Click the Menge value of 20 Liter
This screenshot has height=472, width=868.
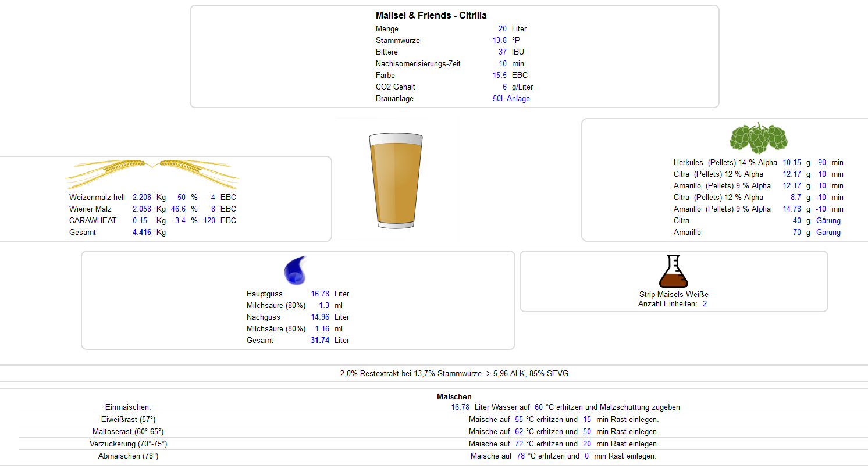coord(502,29)
